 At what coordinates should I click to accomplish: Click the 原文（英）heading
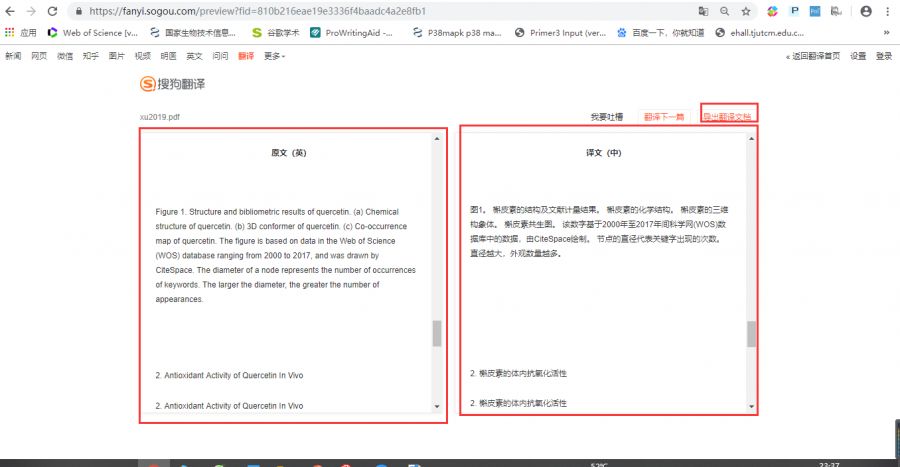point(289,153)
